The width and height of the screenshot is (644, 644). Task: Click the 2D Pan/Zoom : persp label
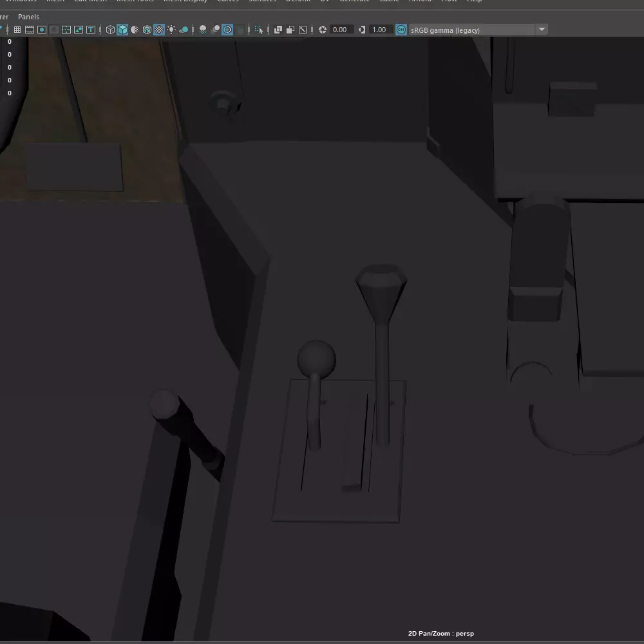[x=440, y=633]
